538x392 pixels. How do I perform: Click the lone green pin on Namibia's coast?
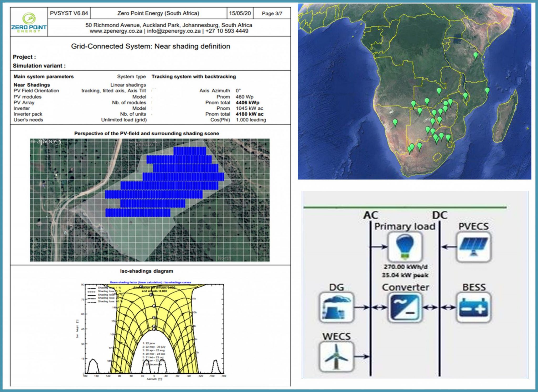point(395,122)
